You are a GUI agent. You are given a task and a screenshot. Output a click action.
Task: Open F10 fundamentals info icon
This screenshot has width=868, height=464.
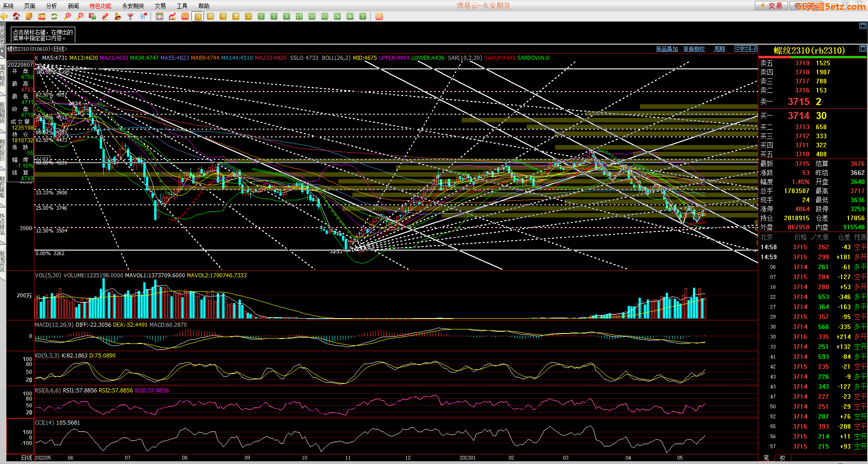click(x=42, y=16)
